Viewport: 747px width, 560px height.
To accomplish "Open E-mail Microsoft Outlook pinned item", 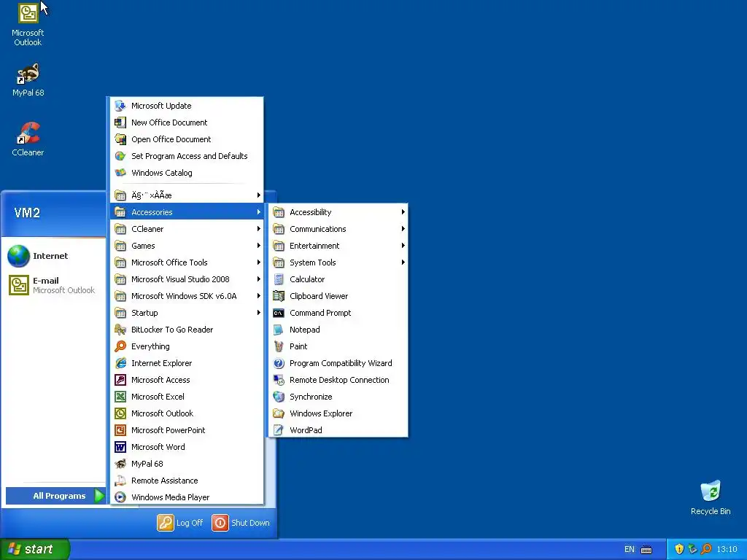I will [53, 285].
